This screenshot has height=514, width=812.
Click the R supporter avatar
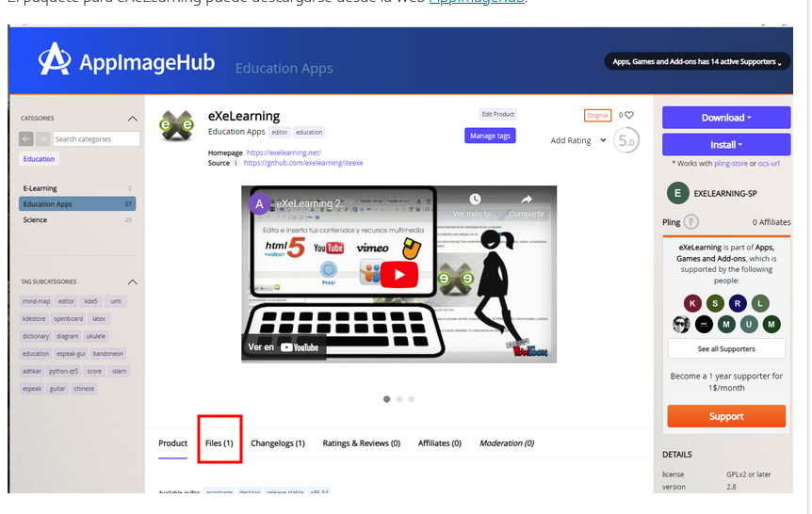(738, 303)
